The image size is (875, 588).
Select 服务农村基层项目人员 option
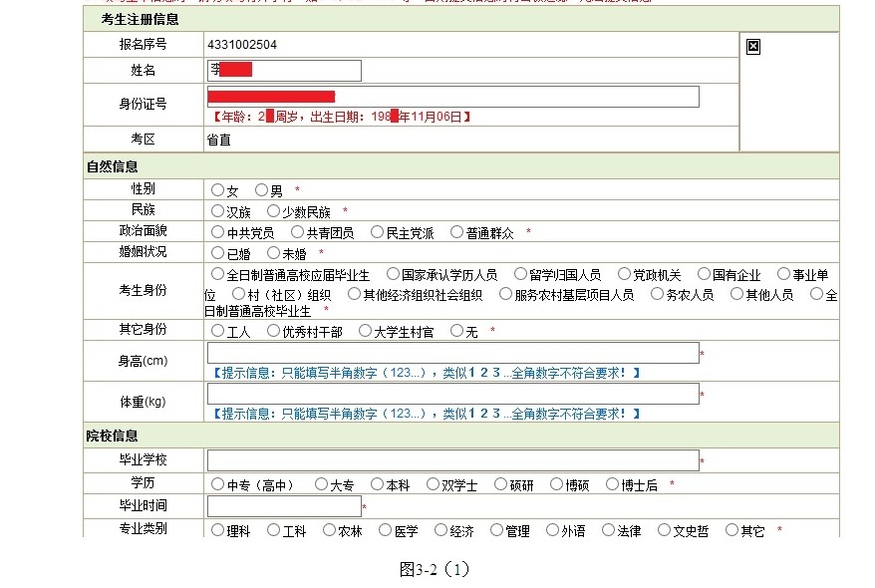[x=505, y=293]
